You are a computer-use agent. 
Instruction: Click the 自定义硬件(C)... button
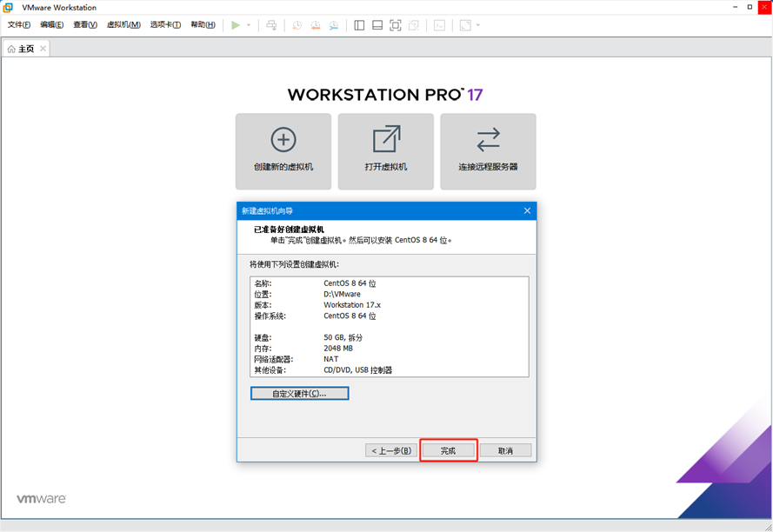coord(299,394)
